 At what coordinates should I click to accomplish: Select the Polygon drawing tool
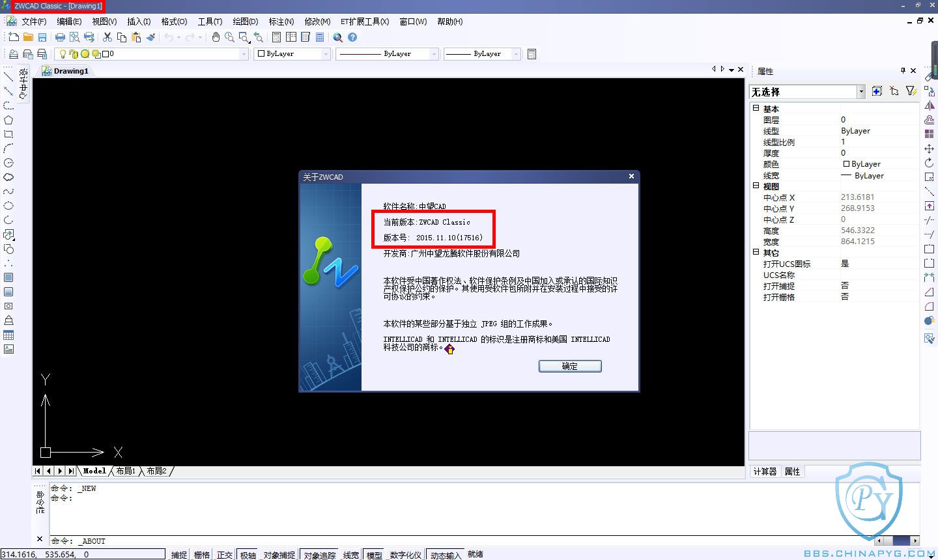pos(8,120)
